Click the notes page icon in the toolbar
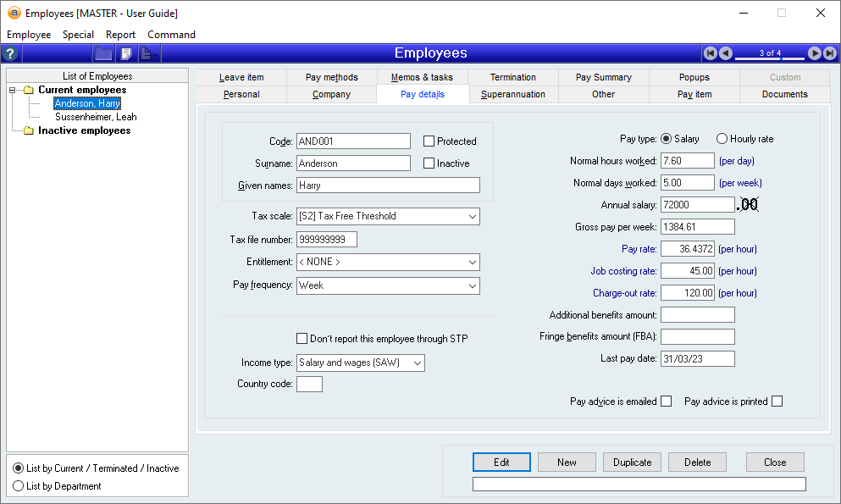841x504 pixels. [126, 53]
